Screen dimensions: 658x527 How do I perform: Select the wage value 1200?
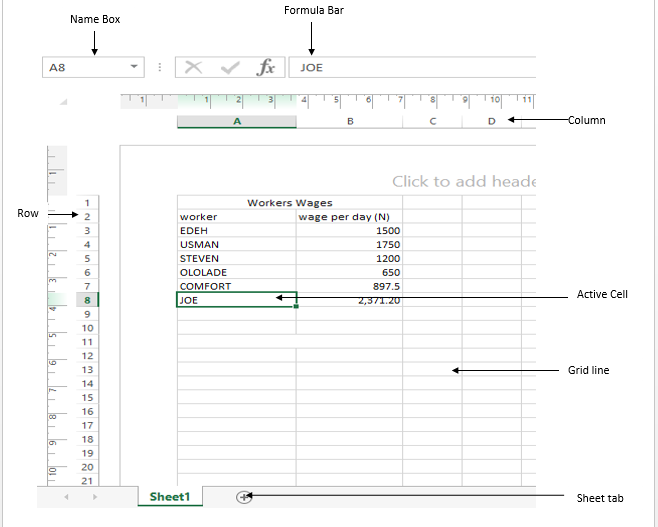tap(349, 258)
